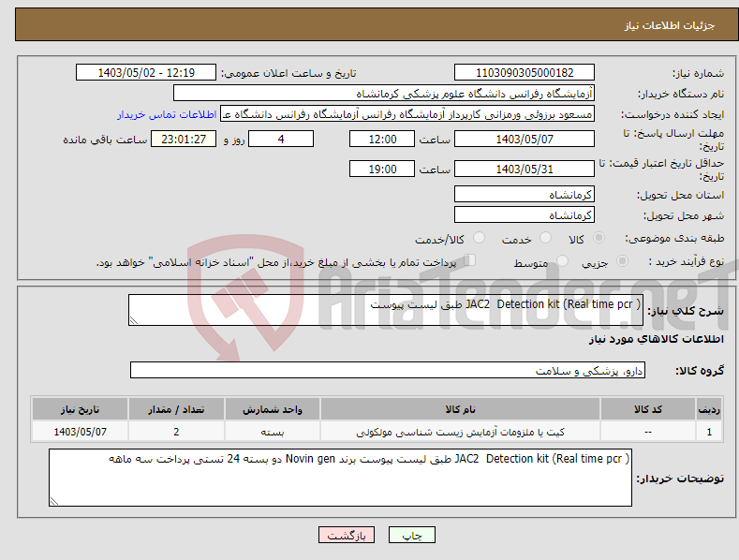Click the remaining time 23:01:27 field
The height and width of the screenshot is (560, 739).
[184, 139]
